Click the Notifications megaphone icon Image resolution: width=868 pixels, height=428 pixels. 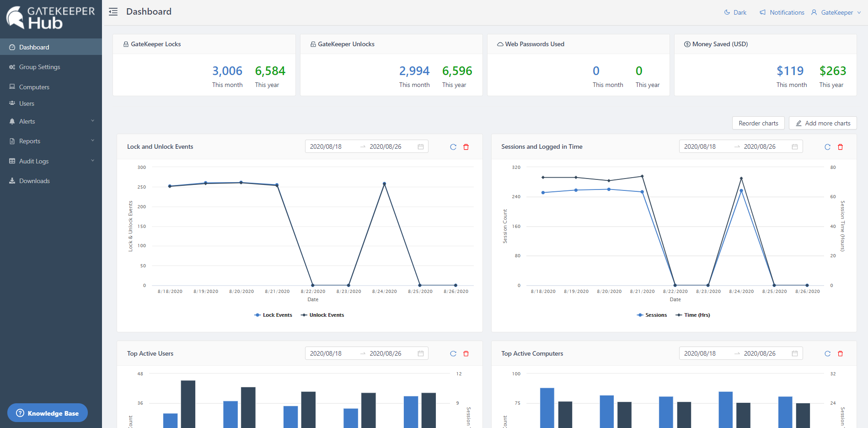pyautogui.click(x=762, y=12)
